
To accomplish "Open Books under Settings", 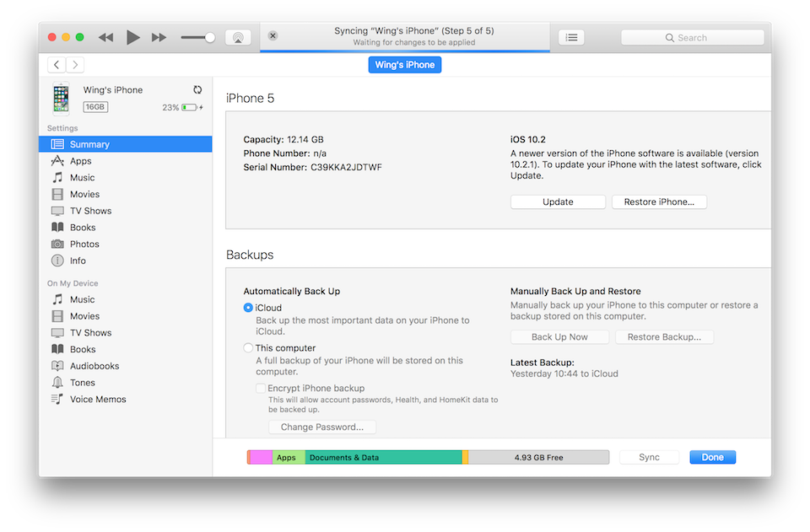I will tap(126, 227).
